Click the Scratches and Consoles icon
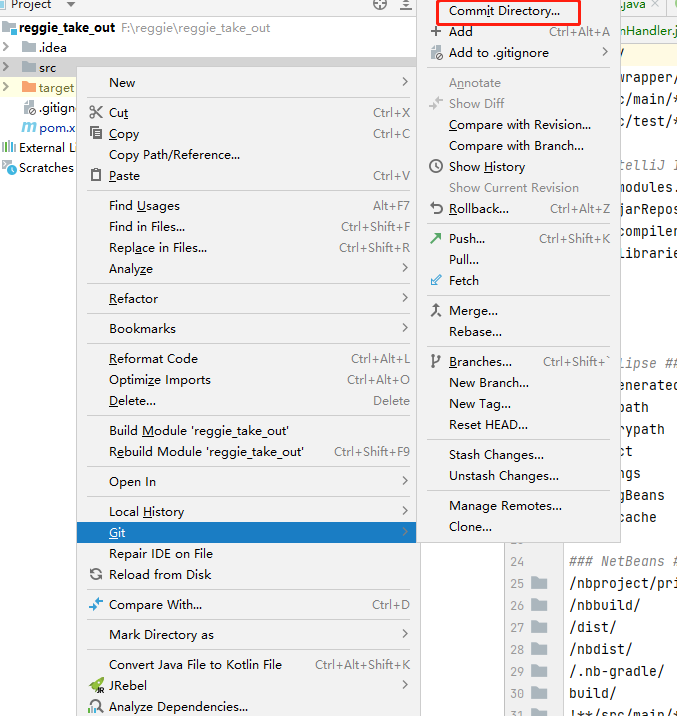Image resolution: width=677 pixels, height=716 pixels. tap(9, 167)
